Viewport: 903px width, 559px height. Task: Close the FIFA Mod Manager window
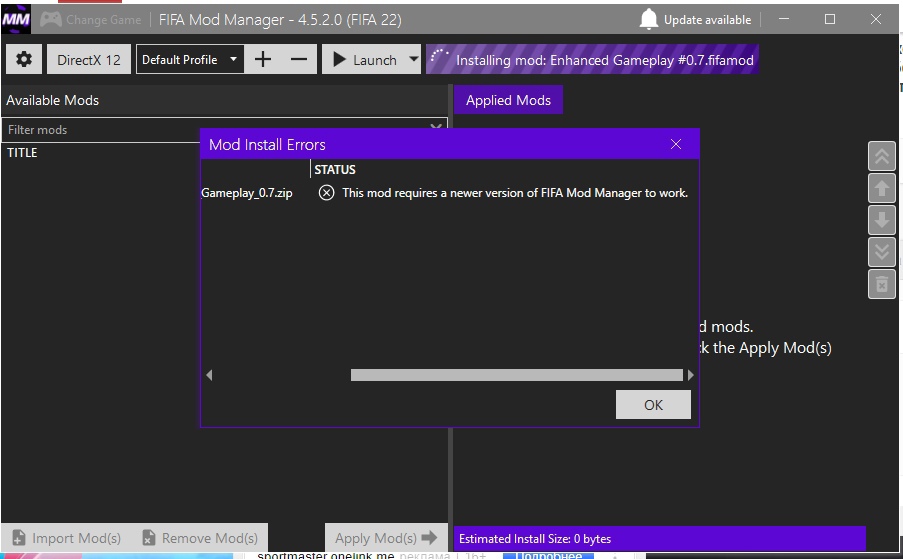[x=876, y=19]
